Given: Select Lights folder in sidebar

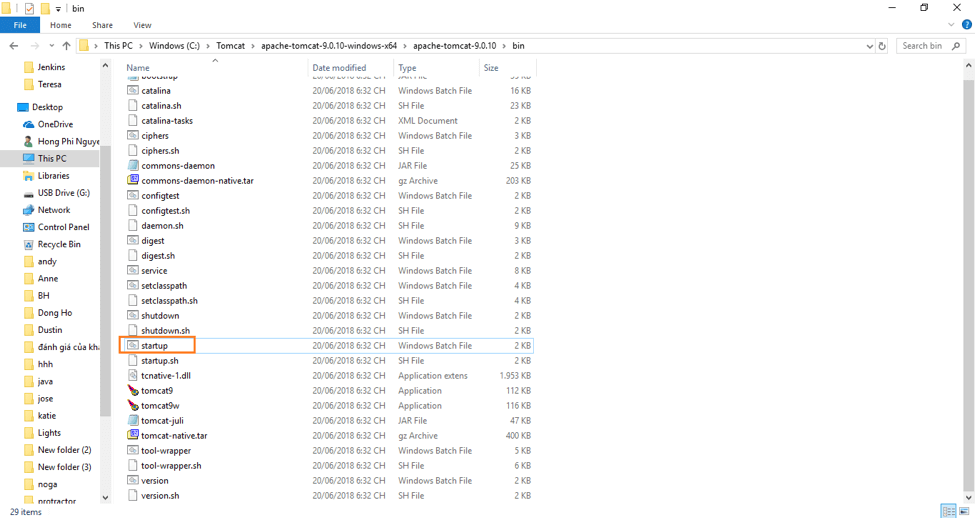Looking at the screenshot, I should [x=49, y=433].
